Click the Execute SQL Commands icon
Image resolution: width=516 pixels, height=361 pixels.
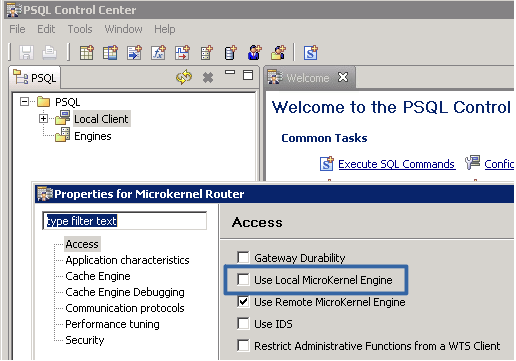pyautogui.click(x=327, y=163)
